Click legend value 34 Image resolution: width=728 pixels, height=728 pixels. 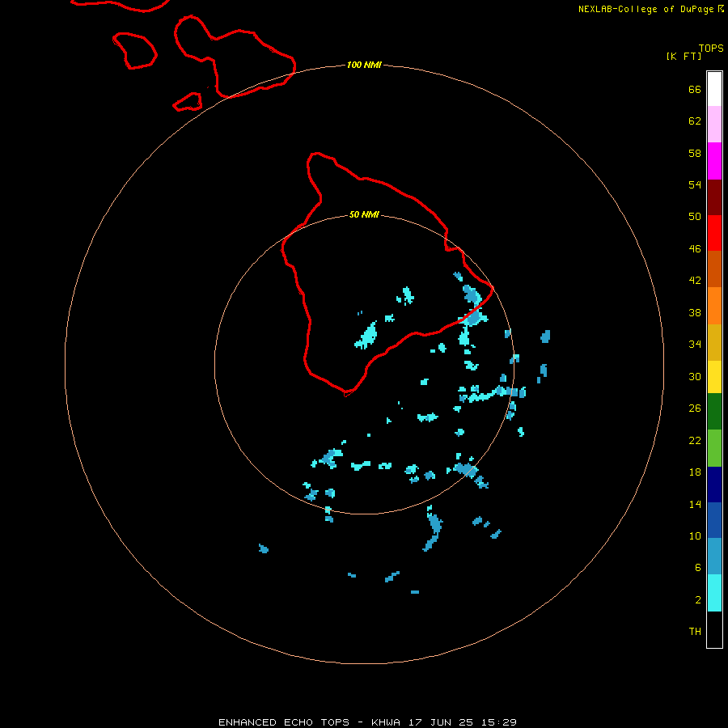(695, 344)
